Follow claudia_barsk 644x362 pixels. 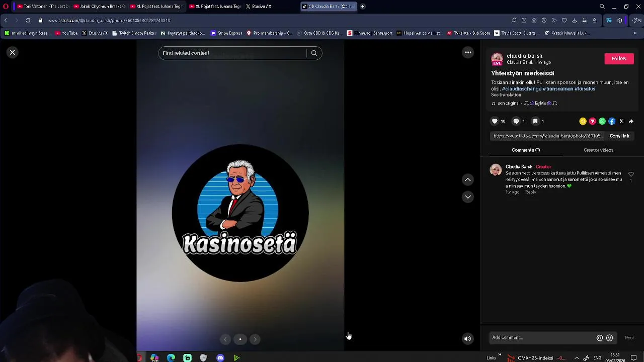(619, 59)
